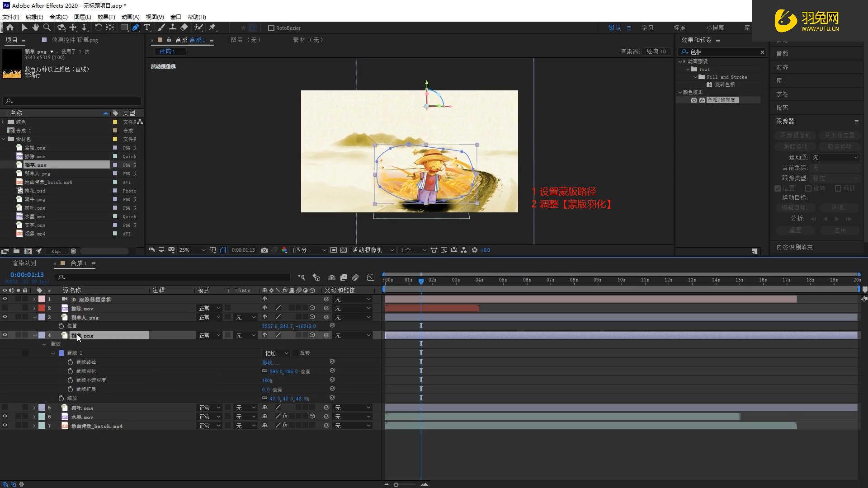Open the resolution (四分) dropdown
The width and height of the screenshot is (868, 488).
coord(309,250)
